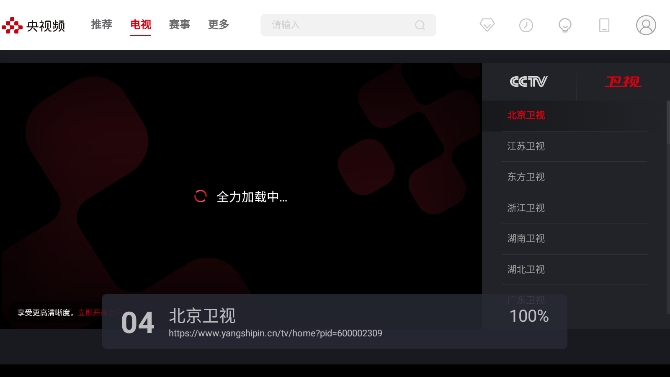Click the search magnifier icon

[x=420, y=25]
